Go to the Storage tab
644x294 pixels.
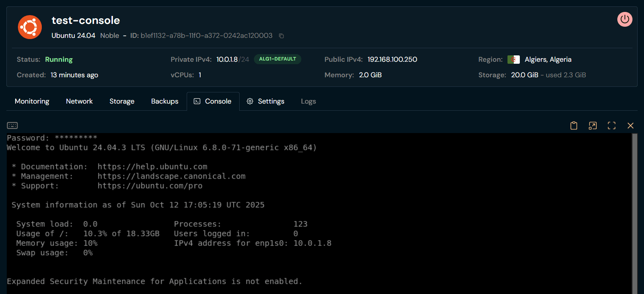[122, 101]
